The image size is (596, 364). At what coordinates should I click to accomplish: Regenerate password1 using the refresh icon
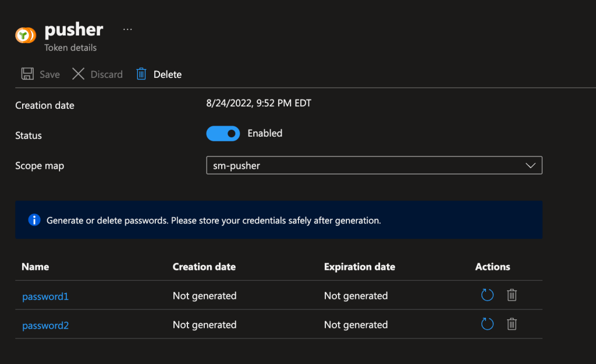point(487,295)
